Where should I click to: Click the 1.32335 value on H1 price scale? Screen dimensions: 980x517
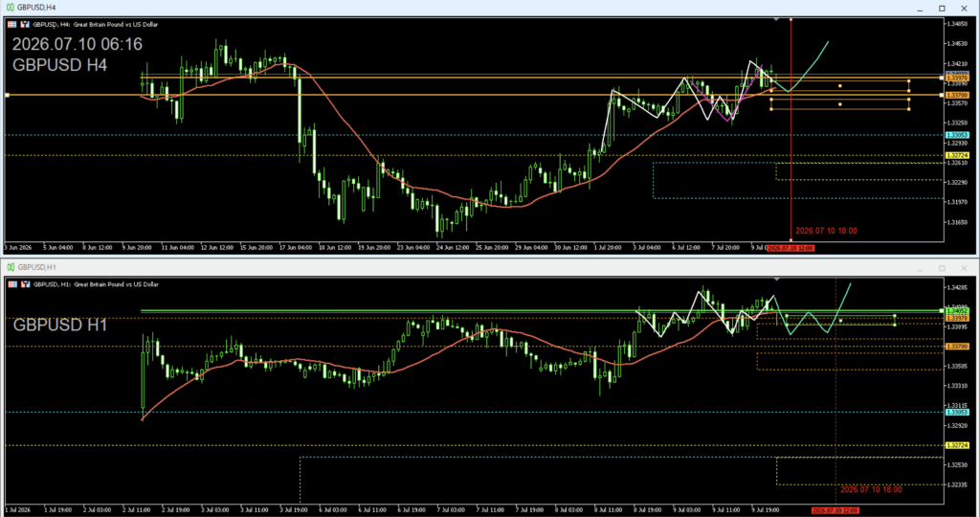957,484
